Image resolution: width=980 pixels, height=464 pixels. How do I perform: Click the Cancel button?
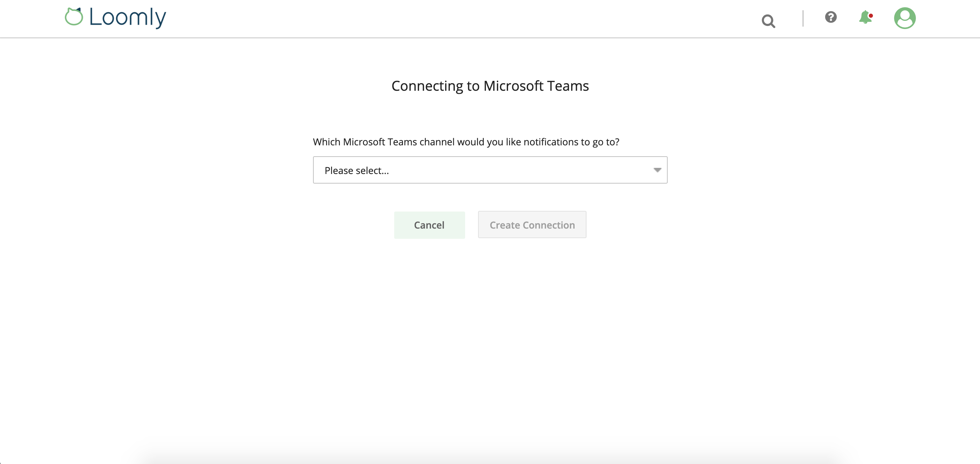pyautogui.click(x=430, y=224)
